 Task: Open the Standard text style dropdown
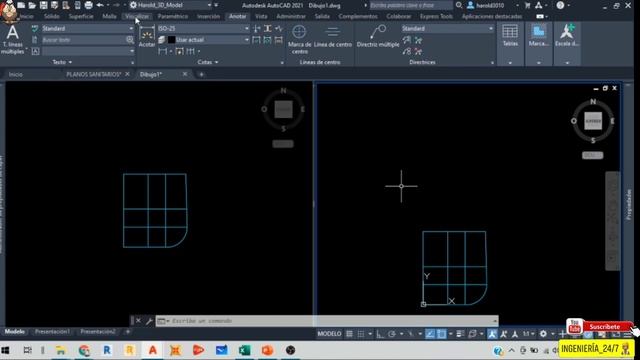point(88,29)
